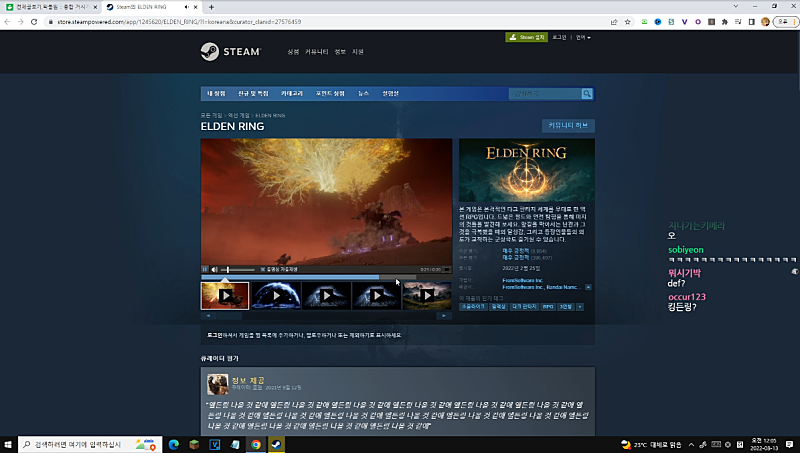Open Microsoft Edge from taskbar
The image size is (800, 453).
(173, 444)
